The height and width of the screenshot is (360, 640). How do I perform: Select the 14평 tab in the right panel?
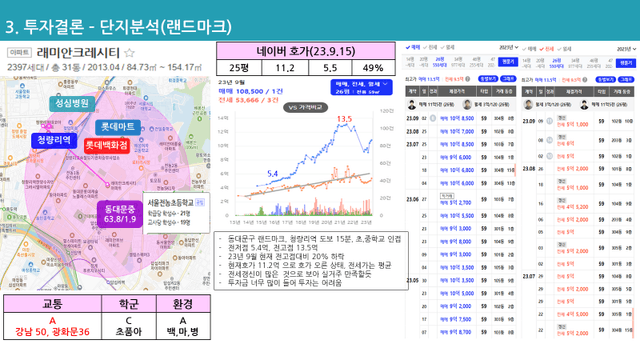(x=527, y=63)
